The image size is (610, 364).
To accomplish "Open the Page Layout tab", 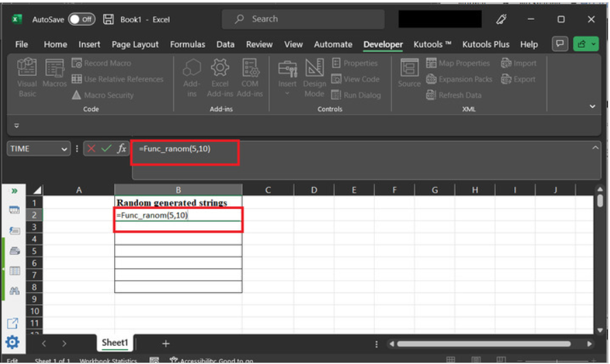I will pyautogui.click(x=135, y=44).
